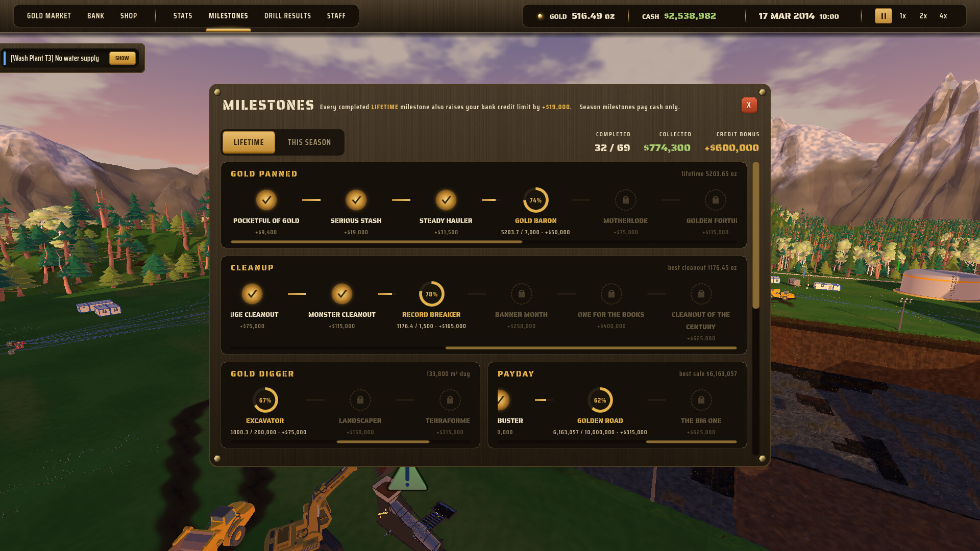Click the Gold Digger row horizontal scrollbar
This screenshot has width=980, height=551.
tap(383, 442)
